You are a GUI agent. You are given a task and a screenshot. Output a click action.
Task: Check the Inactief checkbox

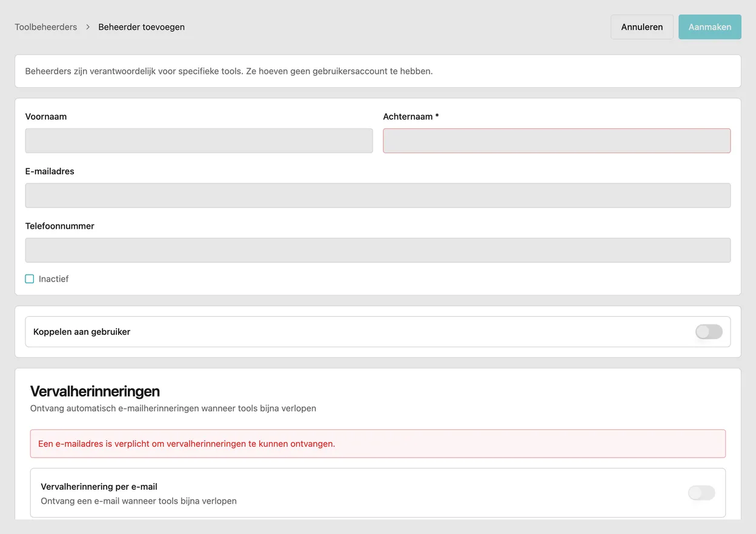(30, 279)
